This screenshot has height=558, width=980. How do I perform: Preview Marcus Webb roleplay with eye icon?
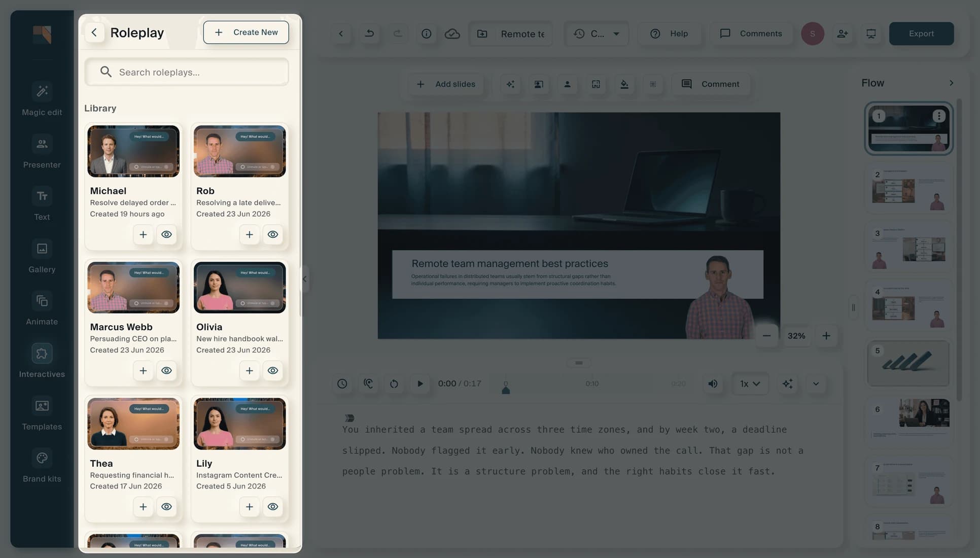point(166,370)
